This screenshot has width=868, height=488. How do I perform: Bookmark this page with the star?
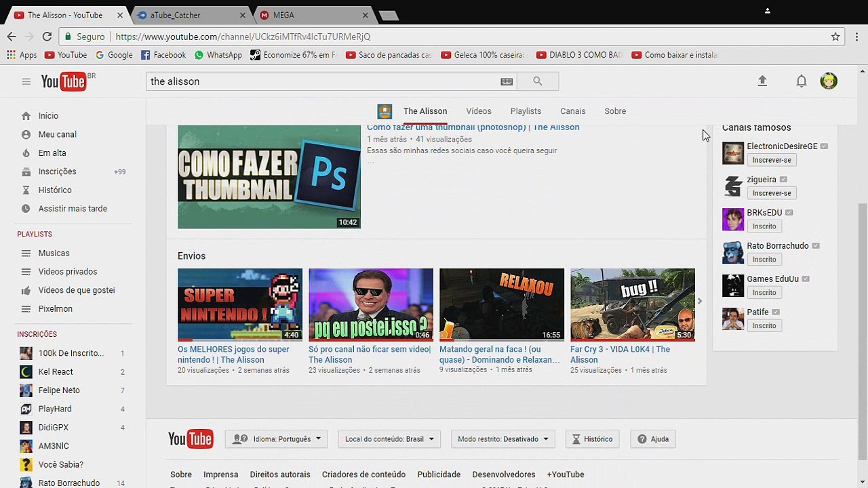pos(835,37)
